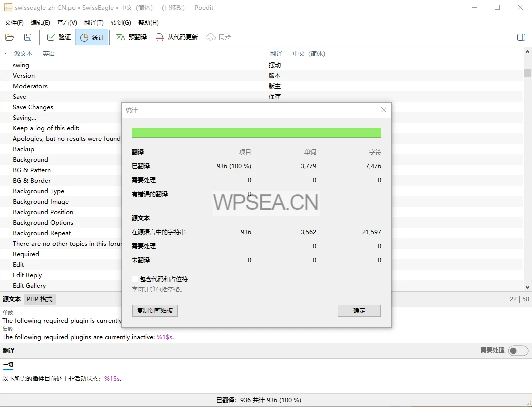Click the 验证 validate toolbar button
Image resolution: width=532 pixels, height=407 pixels.
[x=59, y=37]
